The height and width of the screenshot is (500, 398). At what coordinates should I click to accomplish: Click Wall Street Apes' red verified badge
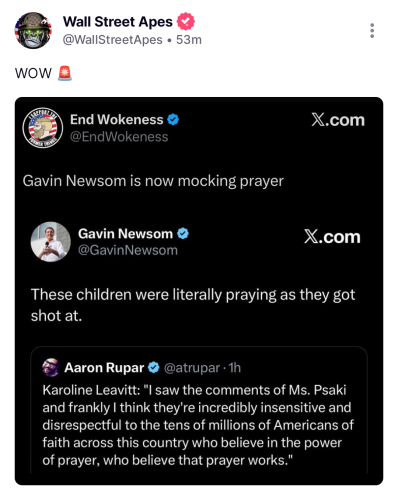pos(186,22)
